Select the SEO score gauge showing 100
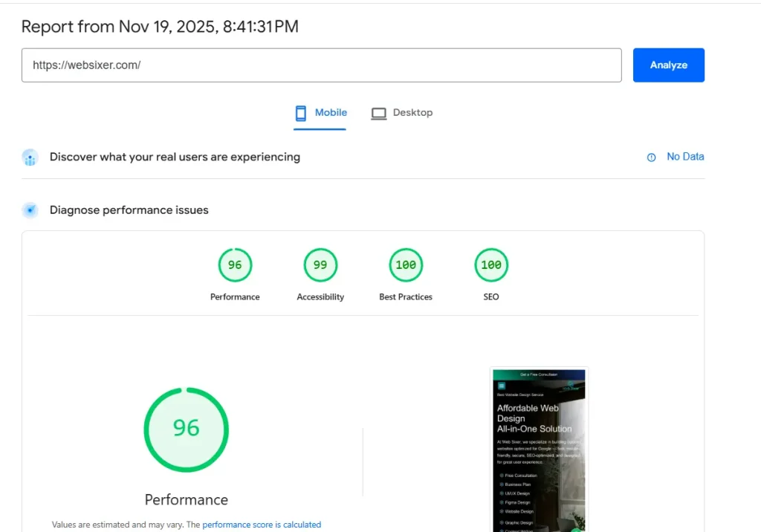The height and width of the screenshot is (532, 761). coord(490,265)
